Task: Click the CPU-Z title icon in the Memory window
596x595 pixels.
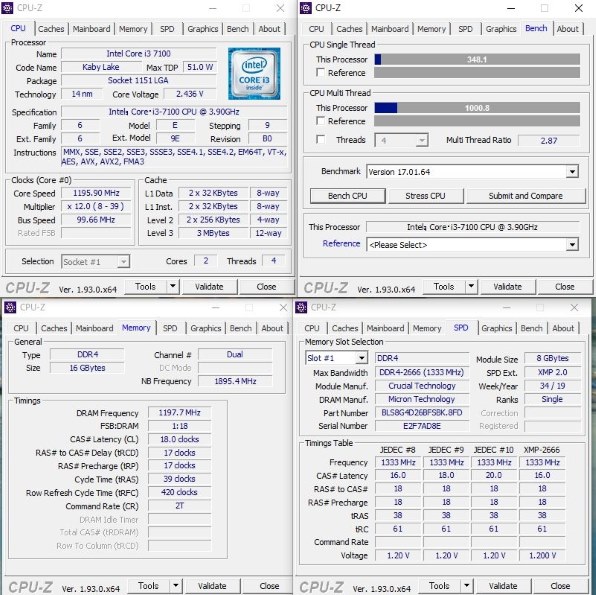Action: tap(10, 307)
